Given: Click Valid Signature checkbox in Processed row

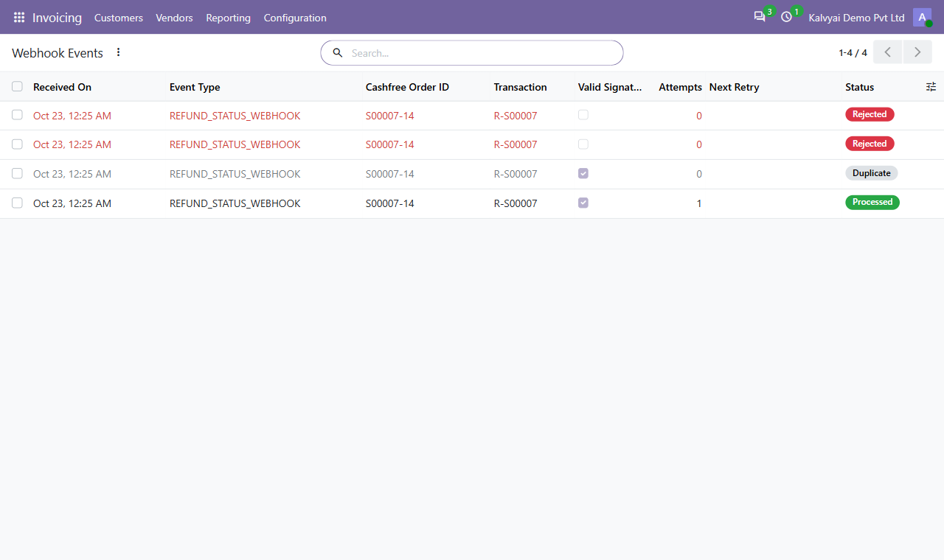Looking at the screenshot, I should (x=583, y=203).
